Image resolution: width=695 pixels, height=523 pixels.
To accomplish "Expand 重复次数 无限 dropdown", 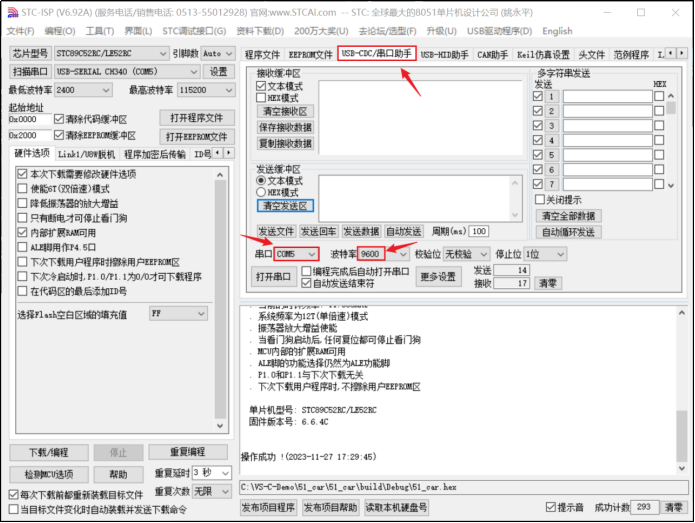I will [225, 492].
